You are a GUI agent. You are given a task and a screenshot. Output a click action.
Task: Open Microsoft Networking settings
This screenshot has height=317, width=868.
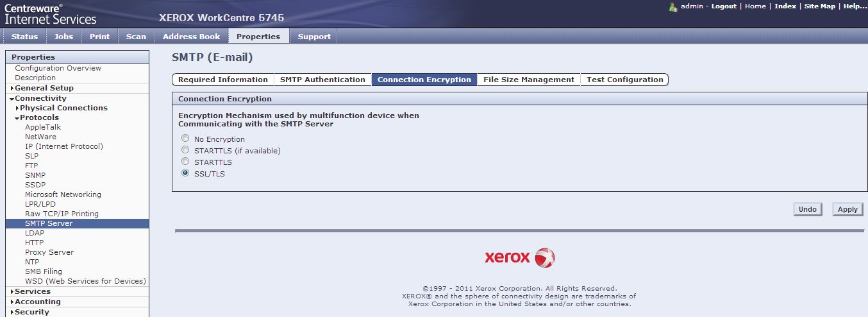click(x=63, y=194)
